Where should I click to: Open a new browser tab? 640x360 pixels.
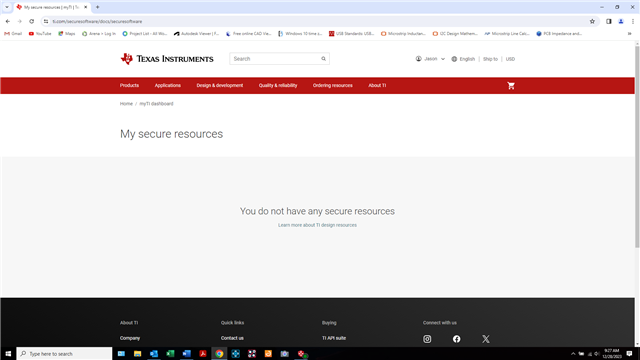coord(98,7)
